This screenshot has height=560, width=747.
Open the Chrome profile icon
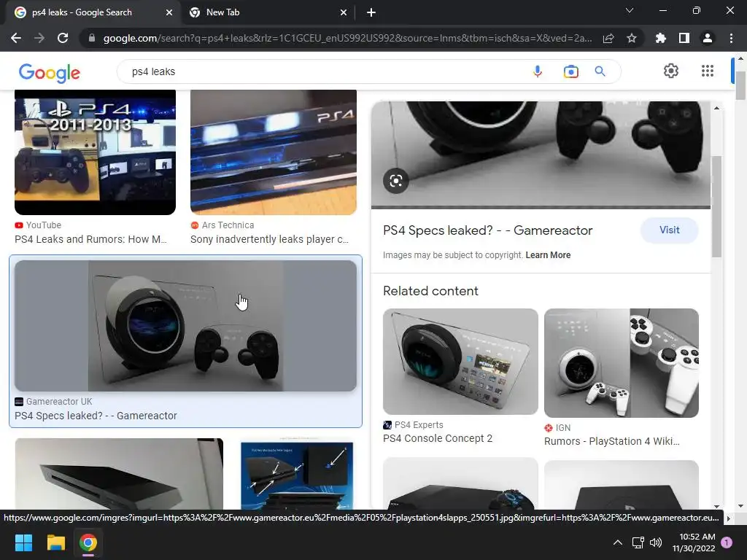point(708,38)
